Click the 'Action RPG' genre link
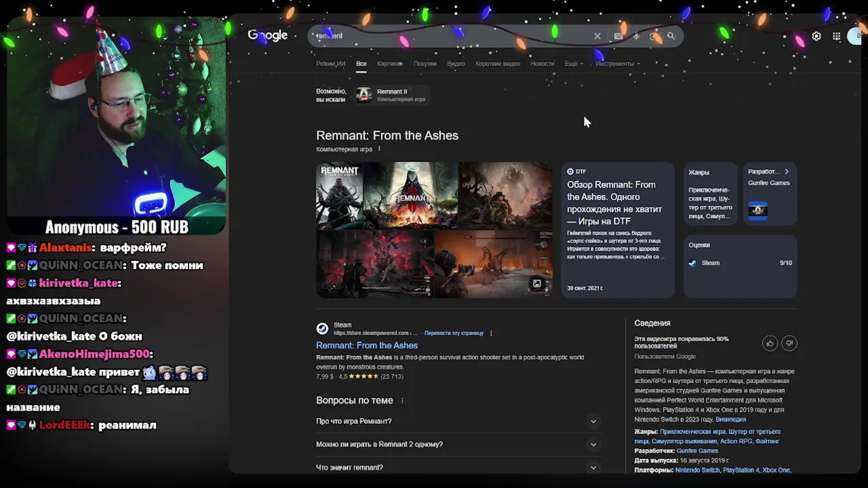868x488 pixels. [x=736, y=441]
